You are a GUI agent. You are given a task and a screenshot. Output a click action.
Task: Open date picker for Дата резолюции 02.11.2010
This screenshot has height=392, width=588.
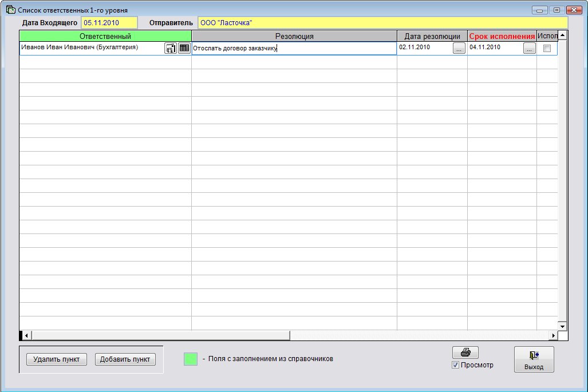pyautogui.click(x=459, y=48)
